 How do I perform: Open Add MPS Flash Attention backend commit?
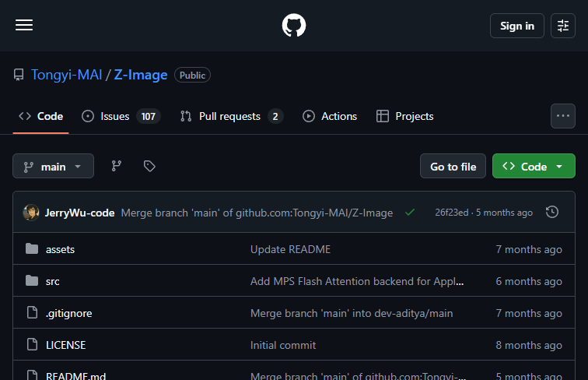(357, 281)
